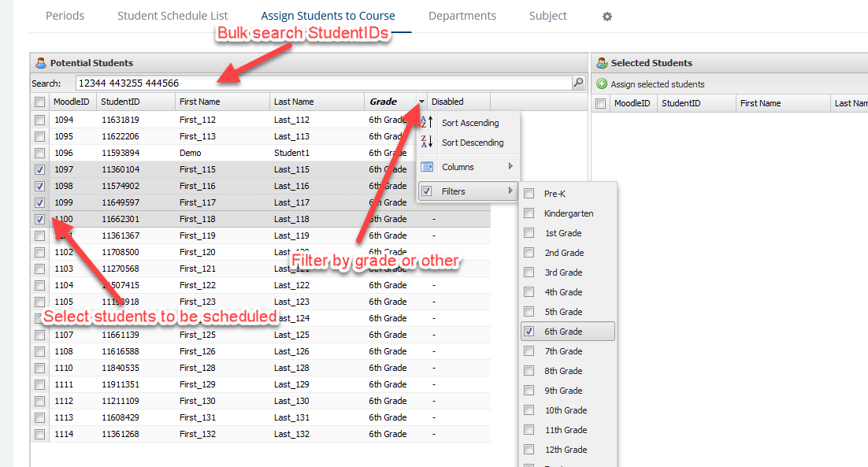Toggle select-all checkbox in Potential Students header
The width and height of the screenshot is (868, 467).
39,102
